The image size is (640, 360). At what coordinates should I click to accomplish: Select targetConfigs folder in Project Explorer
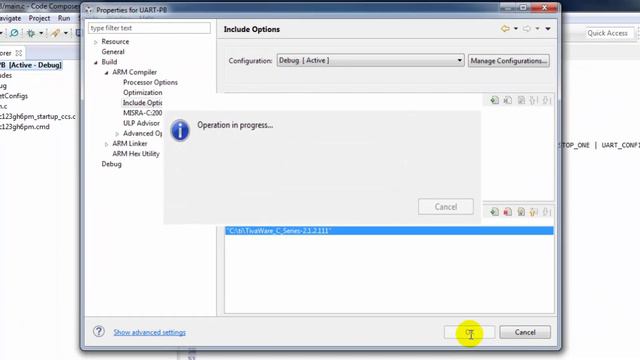tap(14, 96)
